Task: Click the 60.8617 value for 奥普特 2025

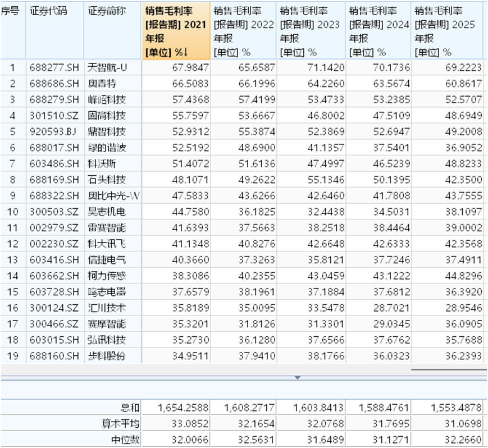Action: pyautogui.click(x=463, y=84)
